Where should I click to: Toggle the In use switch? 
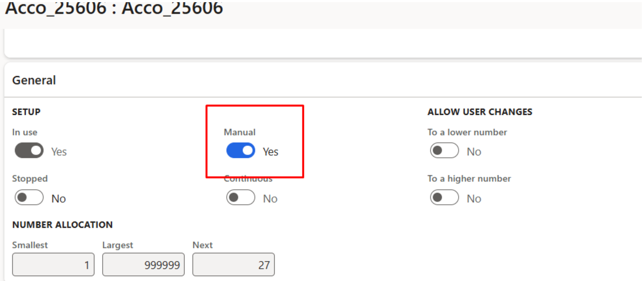point(29,151)
